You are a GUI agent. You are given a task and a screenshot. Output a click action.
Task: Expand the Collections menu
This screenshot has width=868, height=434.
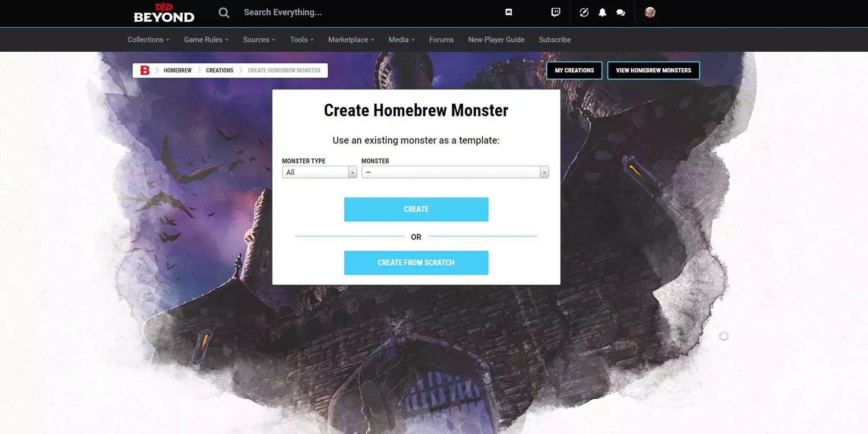[148, 39]
